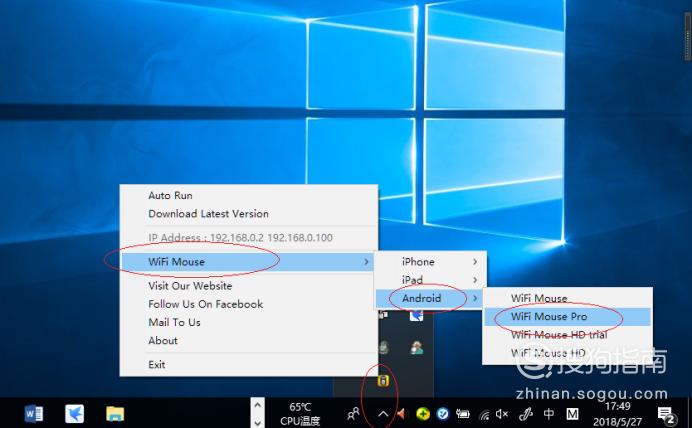This screenshot has height=428, width=692.
Task: Click the gray penguin icon in tray overflow
Action: tap(384, 348)
